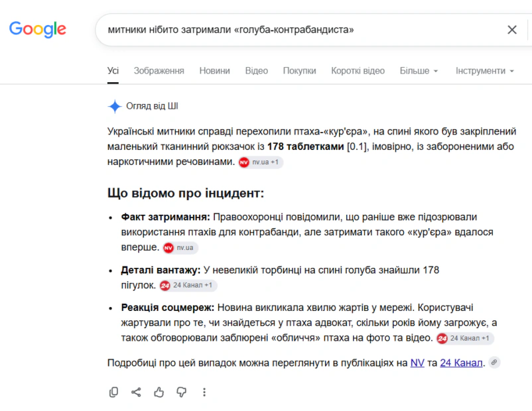Give thumbs up to the overview
Image resolution: width=532 pixels, height=411 pixels.
[159, 392]
